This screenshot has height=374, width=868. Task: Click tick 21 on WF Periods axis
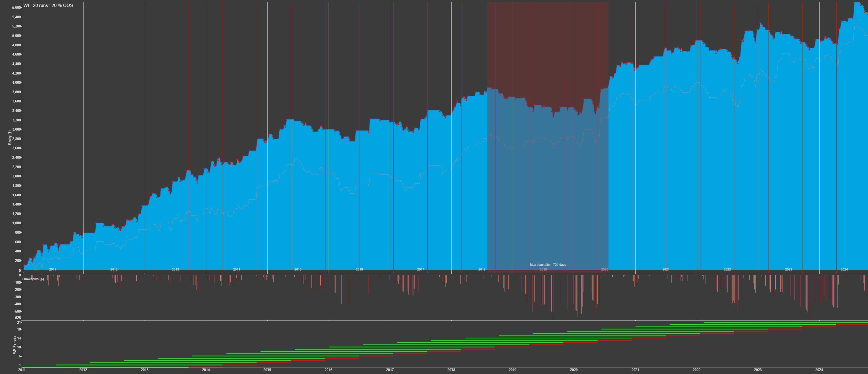[x=19, y=323]
